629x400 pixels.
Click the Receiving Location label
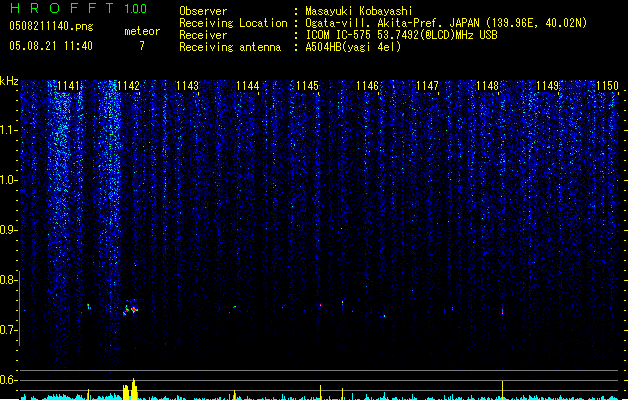pyautogui.click(x=233, y=23)
